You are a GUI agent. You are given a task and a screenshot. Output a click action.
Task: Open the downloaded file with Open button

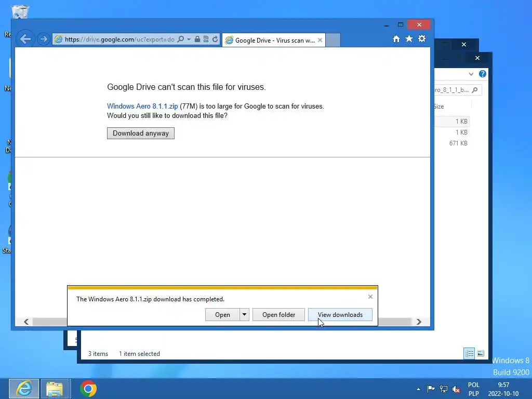point(222,315)
